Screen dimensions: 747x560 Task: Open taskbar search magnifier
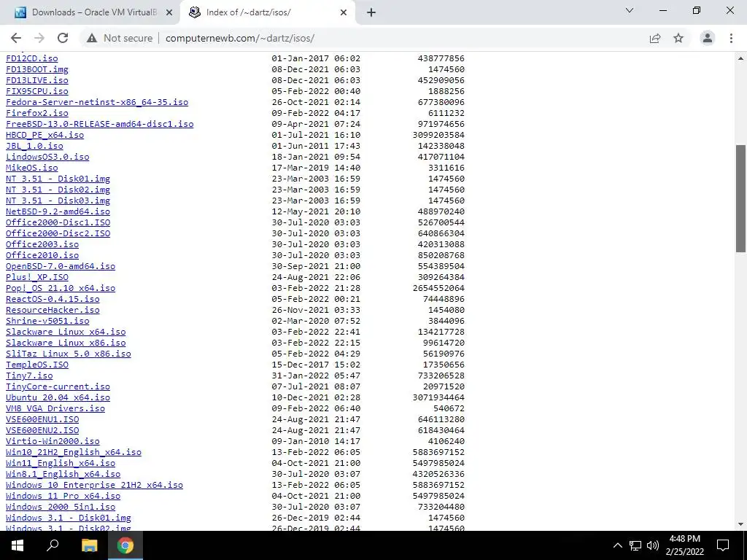53,545
